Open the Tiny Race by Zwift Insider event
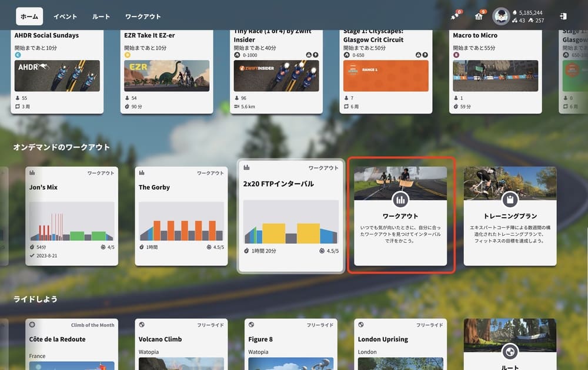588x370 pixels. tap(276, 71)
